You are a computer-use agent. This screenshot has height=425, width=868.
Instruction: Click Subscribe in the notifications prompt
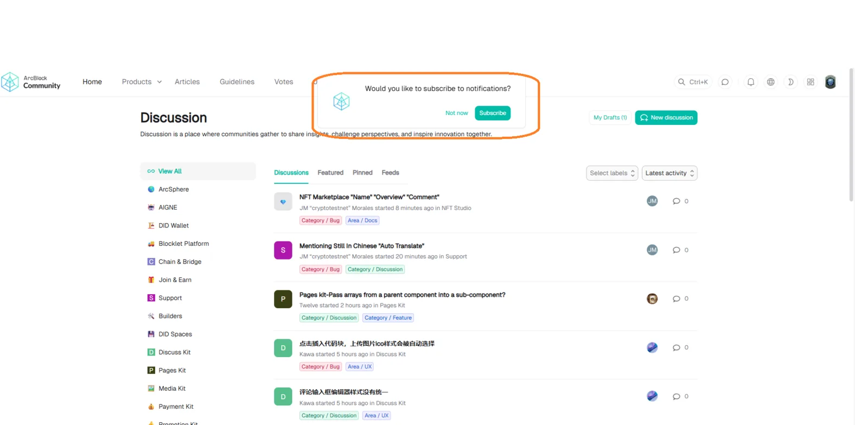tap(493, 113)
